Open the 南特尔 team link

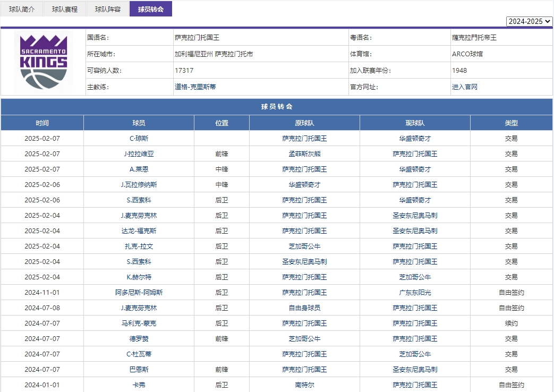pyautogui.click(x=303, y=385)
